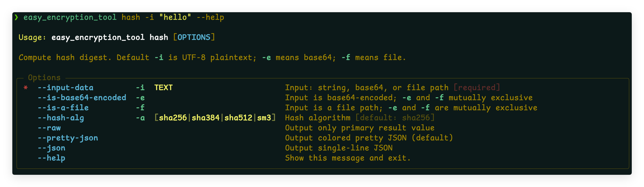644x187 pixels.
Task: Click the green prompt arrow symbol
Action: (x=16, y=17)
